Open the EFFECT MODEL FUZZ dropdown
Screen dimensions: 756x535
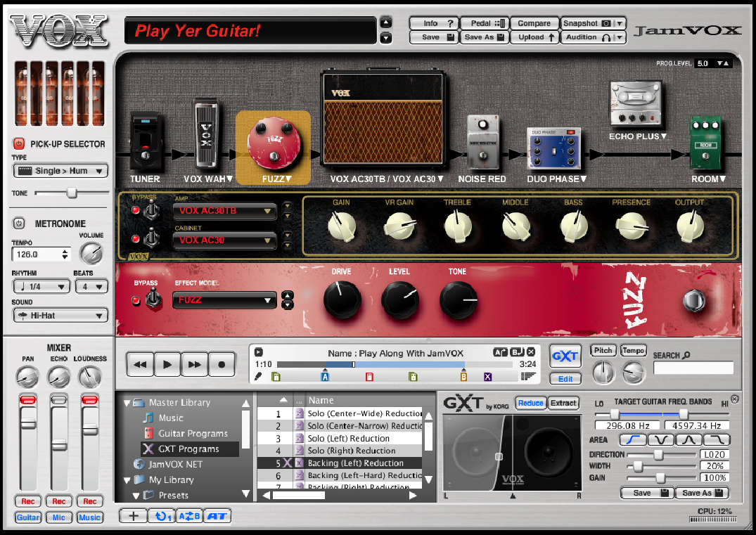224,299
